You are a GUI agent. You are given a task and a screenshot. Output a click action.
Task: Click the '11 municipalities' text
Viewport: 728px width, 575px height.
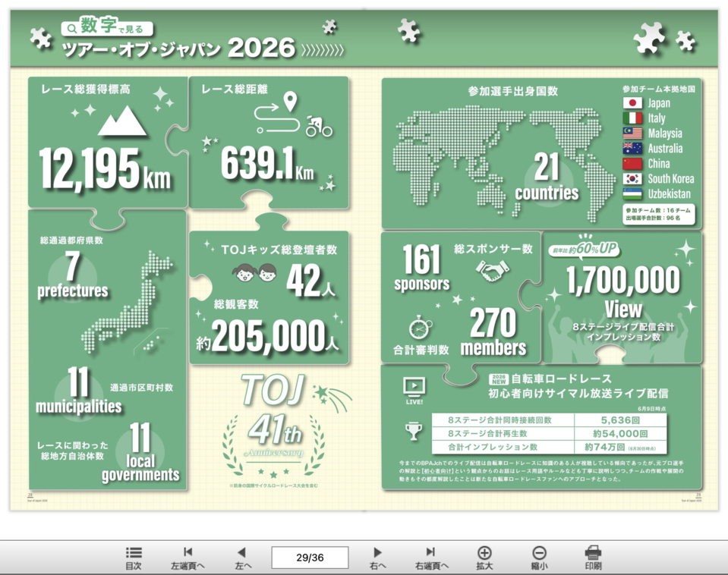[78, 391]
